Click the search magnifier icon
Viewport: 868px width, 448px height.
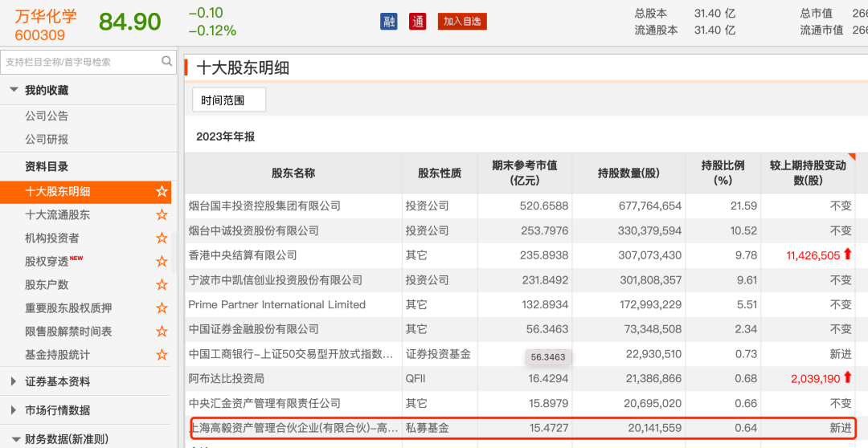[x=166, y=61]
